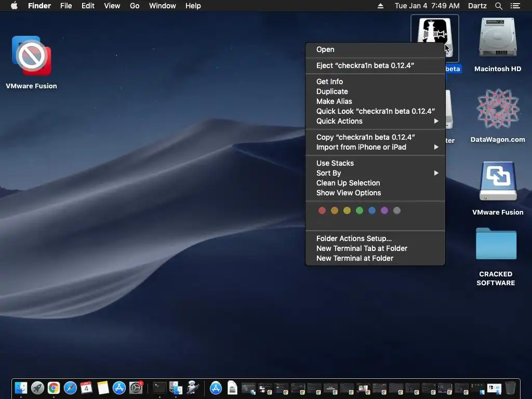532x399 pixels.
Task: Open Launchpad rocket icon in Dock
Action: coord(37,388)
